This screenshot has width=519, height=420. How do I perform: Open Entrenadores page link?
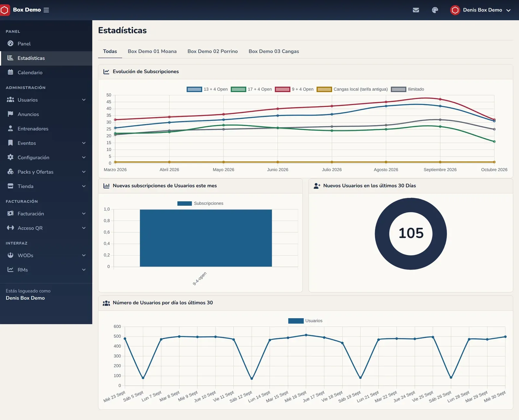point(46,129)
